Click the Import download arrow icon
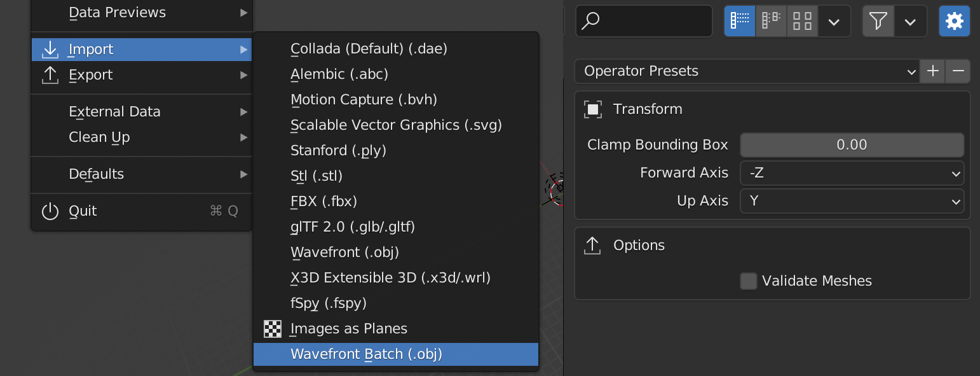The height and width of the screenshot is (376, 980). point(50,49)
